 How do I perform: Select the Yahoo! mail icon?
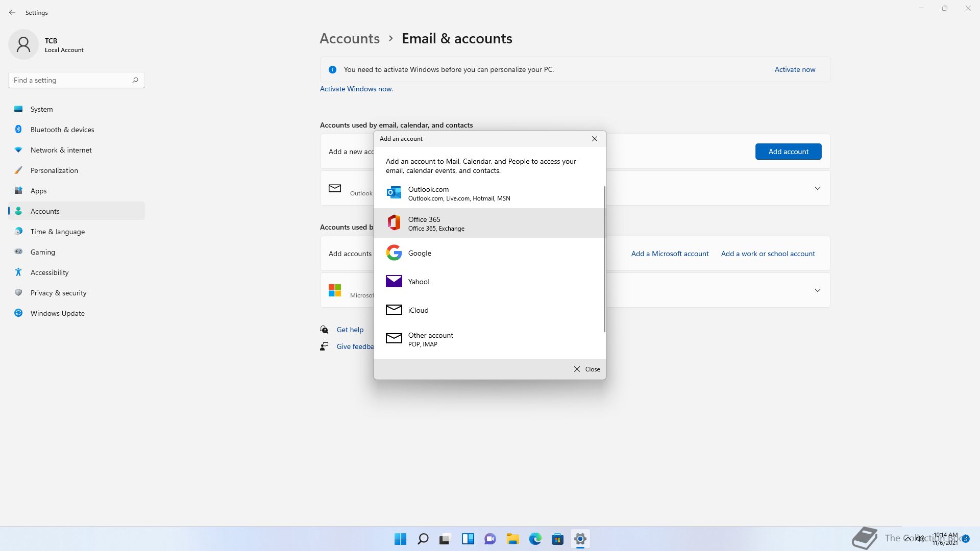tap(394, 281)
